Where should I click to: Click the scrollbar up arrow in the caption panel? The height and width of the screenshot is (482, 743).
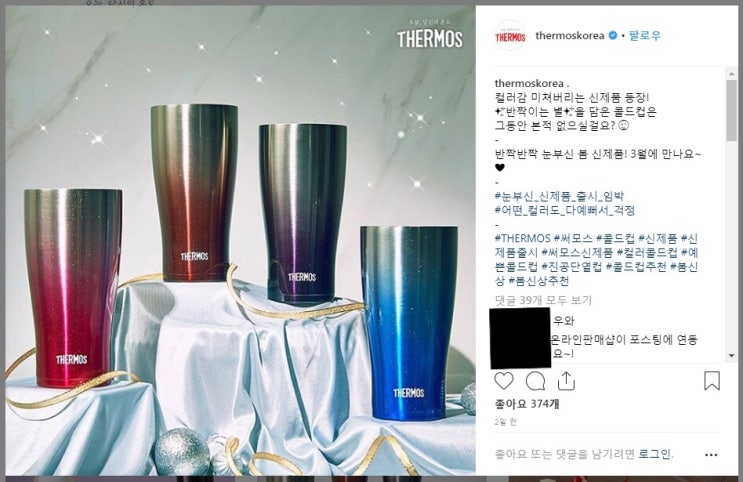(731, 74)
